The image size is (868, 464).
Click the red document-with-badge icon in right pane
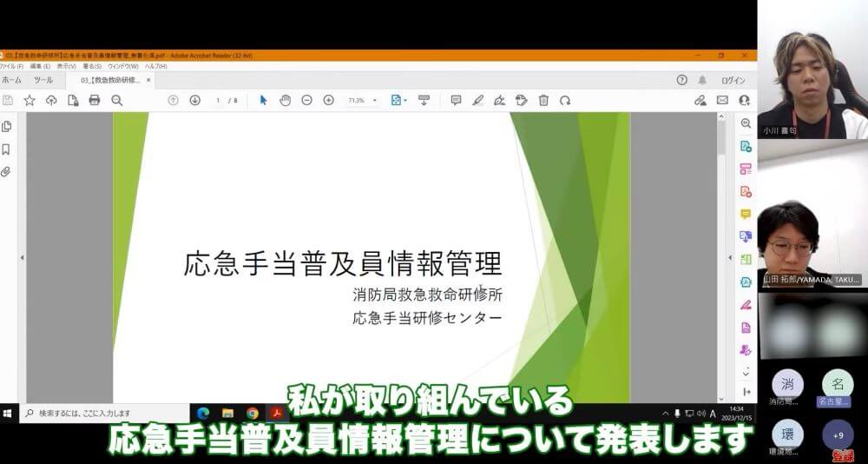click(746, 191)
